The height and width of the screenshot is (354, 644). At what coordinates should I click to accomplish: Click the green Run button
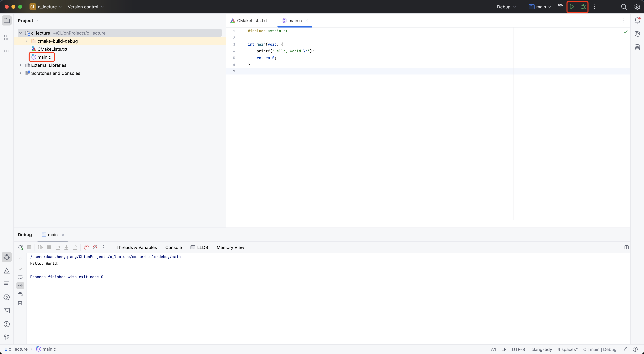(572, 7)
